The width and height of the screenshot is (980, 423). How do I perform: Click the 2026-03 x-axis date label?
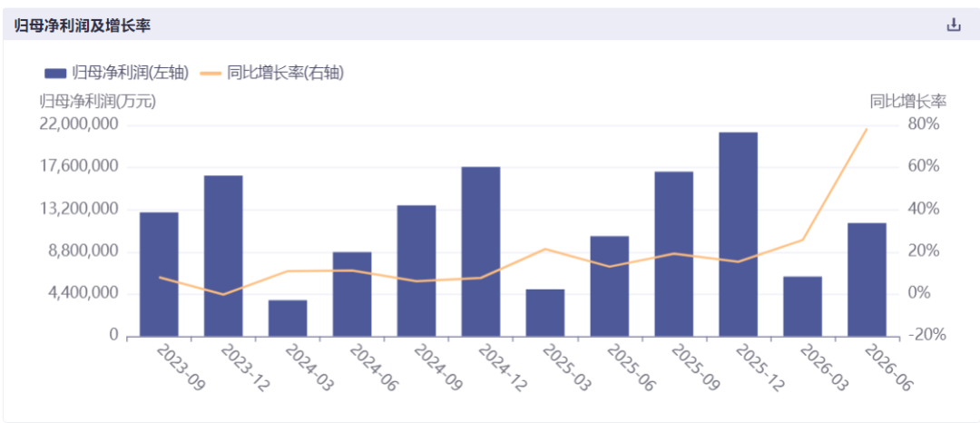(x=824, y=368)
